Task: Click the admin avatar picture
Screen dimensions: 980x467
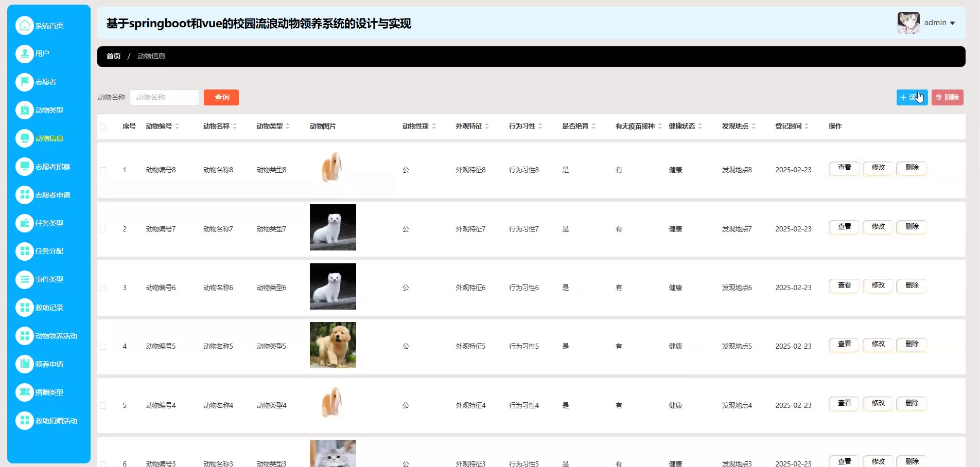Action: point(908,23)
